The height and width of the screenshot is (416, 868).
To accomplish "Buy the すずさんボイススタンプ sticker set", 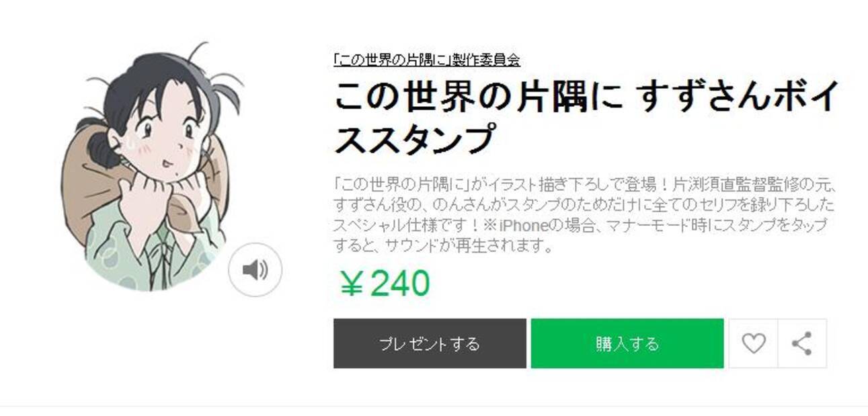I will pos(627,343).
